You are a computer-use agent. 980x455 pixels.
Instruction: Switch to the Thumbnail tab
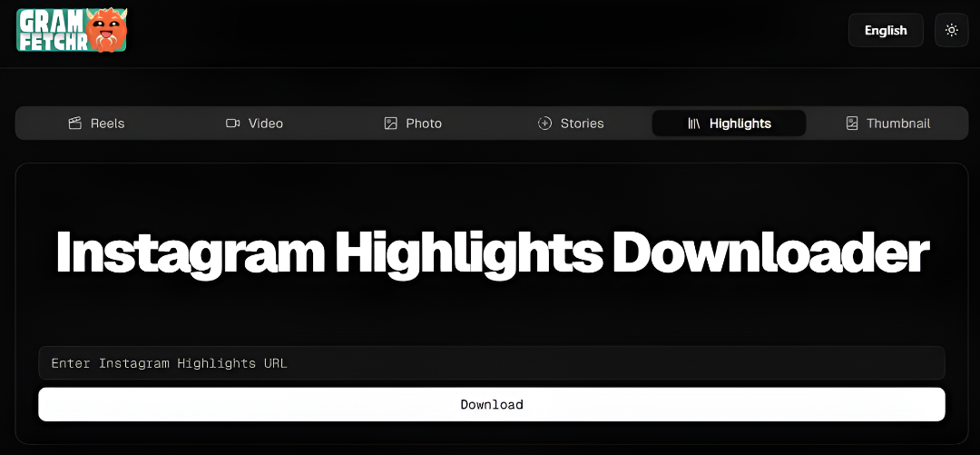pos(887,124)
